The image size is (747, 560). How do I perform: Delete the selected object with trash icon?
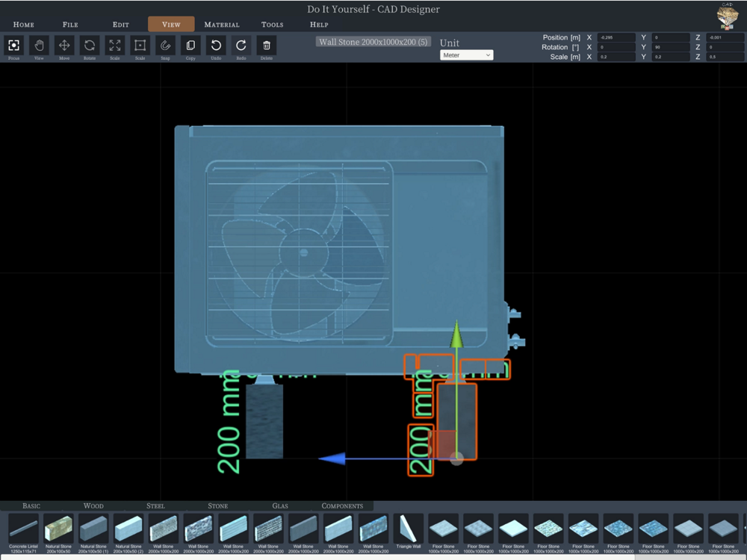pos(267,46)
